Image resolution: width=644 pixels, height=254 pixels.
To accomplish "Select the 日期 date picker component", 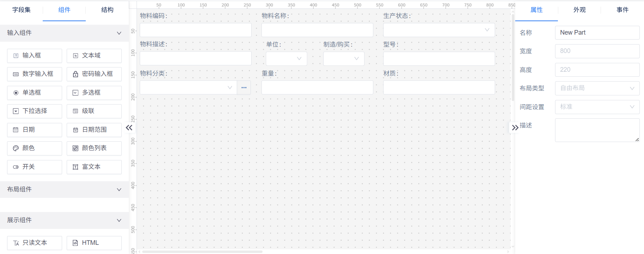I will click(35, 130).
